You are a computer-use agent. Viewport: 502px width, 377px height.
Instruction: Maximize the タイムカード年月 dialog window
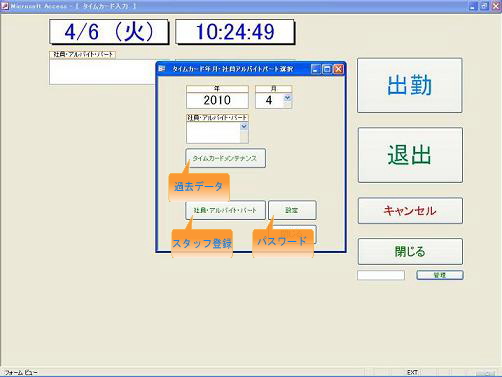(x=327, y=69)
